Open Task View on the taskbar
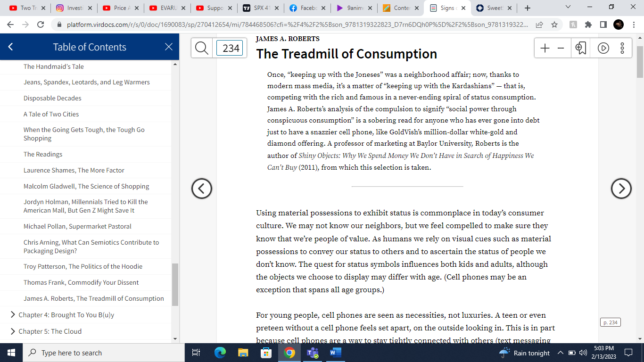The height and width of the screenshot is (362, 644). click(197, 353)
